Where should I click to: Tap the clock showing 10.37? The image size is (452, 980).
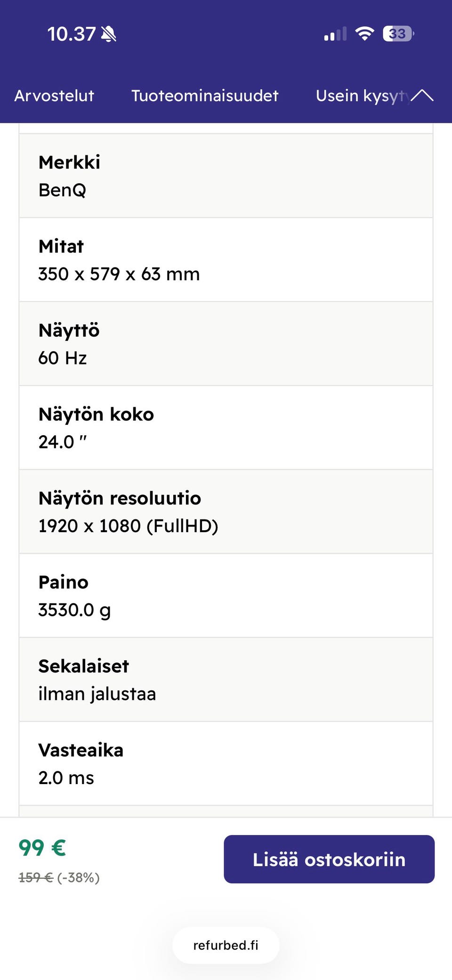tap(71, 33)
